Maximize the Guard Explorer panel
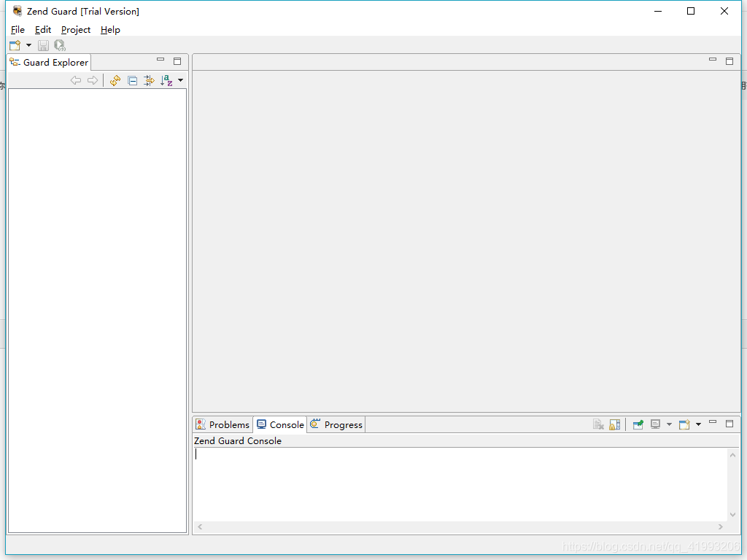Screen dimensions: 747x560 (x=177, y=61)
